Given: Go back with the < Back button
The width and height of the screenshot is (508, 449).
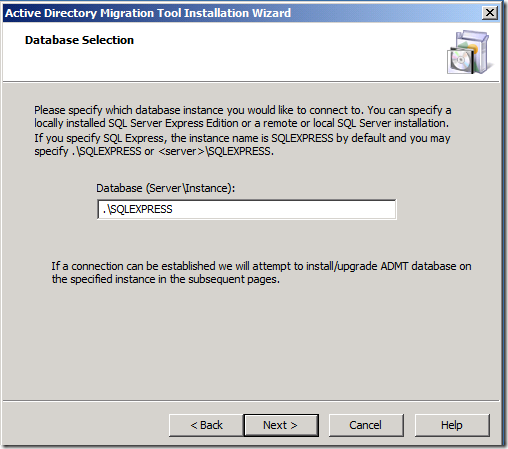Looking at the screenshot, I should pos(206,425).
